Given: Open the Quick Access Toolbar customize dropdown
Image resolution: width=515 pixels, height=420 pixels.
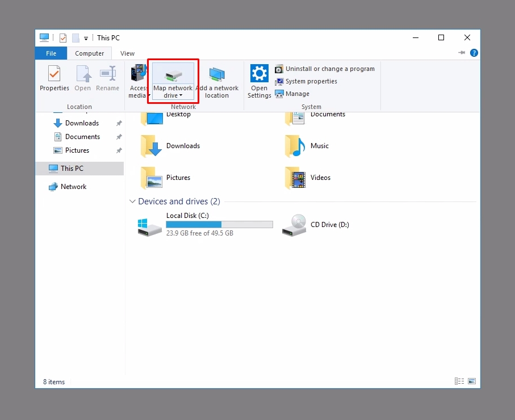Looking at the screenshot, I should click(x=86, y=39).
